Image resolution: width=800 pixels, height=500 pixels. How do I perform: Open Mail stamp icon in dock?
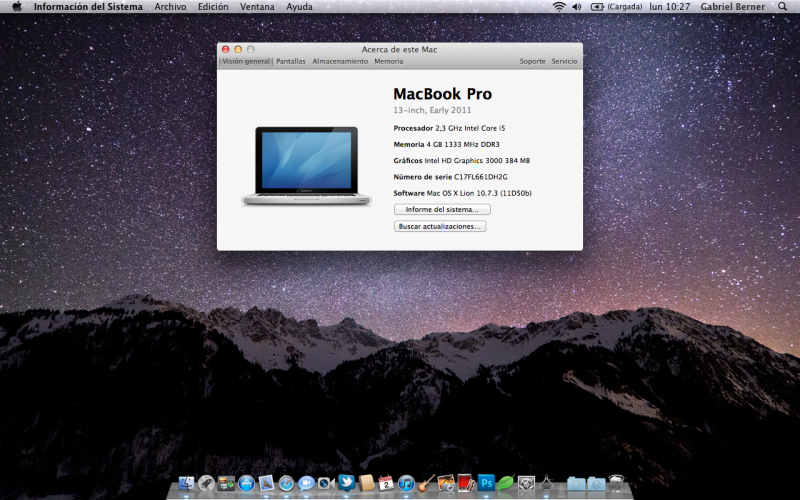point(266,483)
